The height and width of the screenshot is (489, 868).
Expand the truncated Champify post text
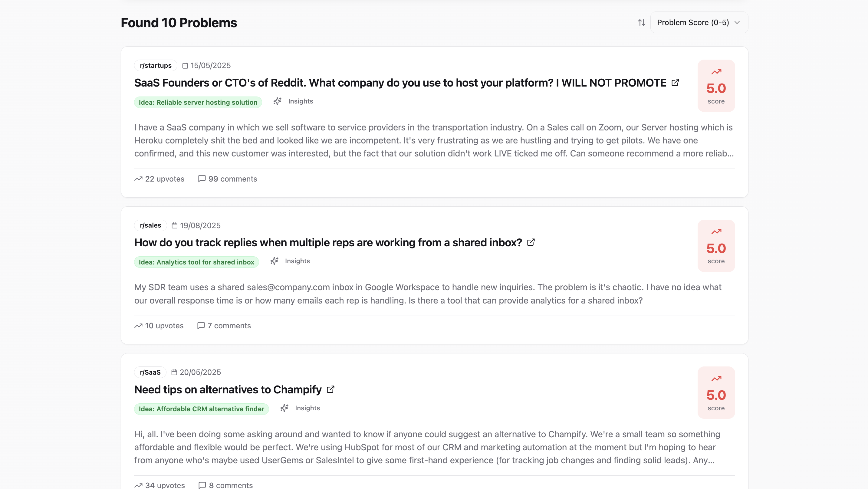click(x=708, y=460)
